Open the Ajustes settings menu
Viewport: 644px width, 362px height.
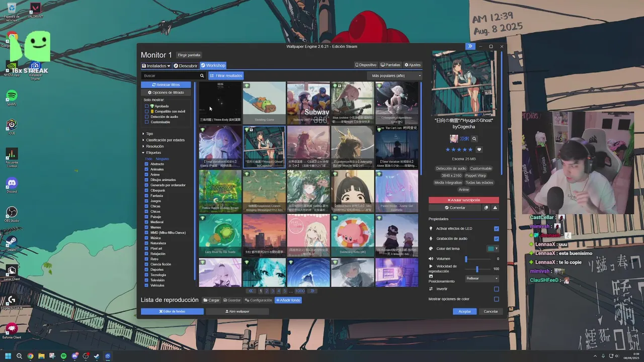413,65
